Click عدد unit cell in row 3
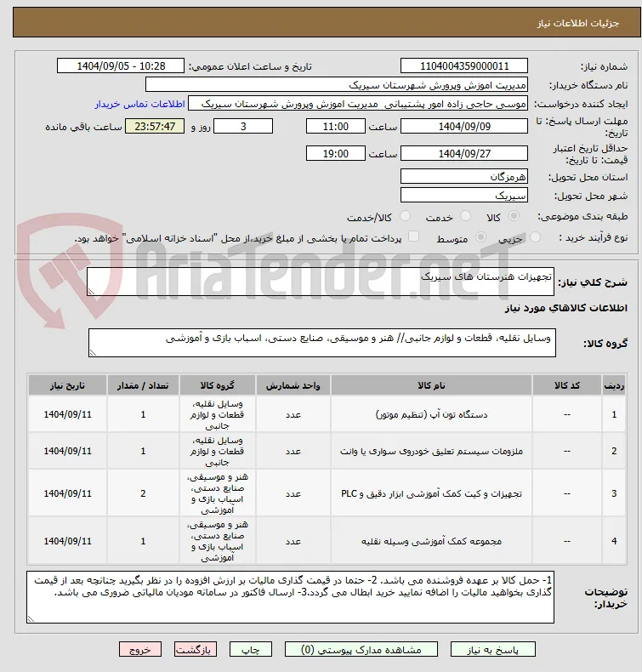642x672 pixels. [293, 493]
